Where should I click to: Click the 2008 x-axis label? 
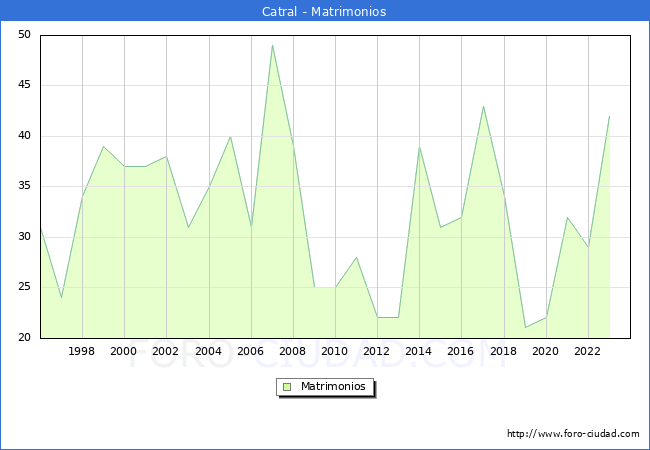(x=293, y=351)
